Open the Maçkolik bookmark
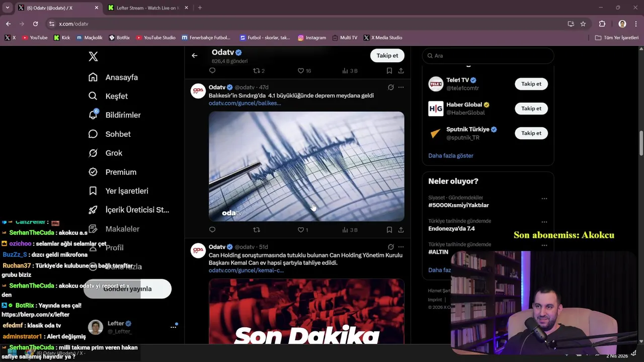Image resolution: width=644 pixels, height=362 pixels. pos(90,38)
